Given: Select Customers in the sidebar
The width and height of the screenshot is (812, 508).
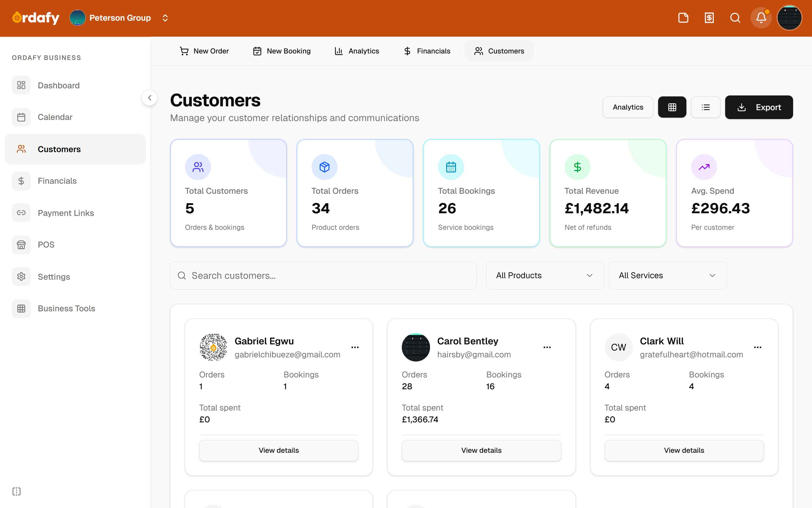Looking at the screenshot, I should (x=75, y=149).
